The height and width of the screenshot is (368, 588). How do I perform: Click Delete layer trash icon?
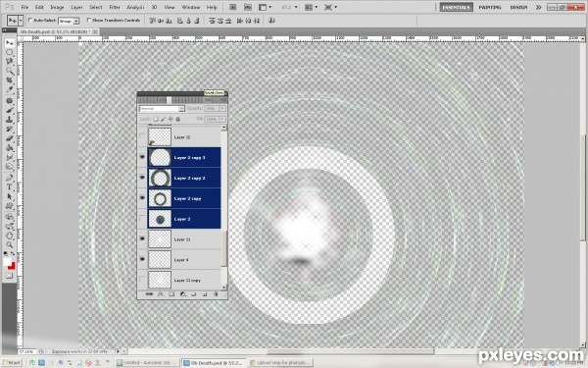pos(216,294)
